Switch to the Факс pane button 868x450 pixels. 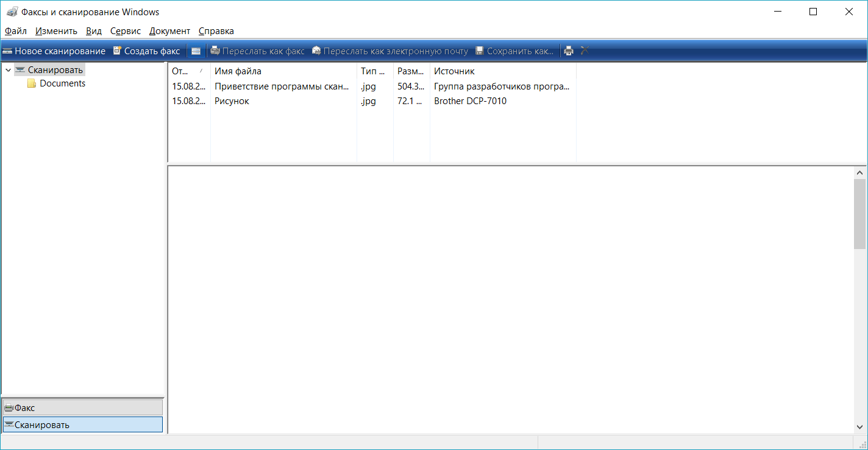tap(83, 407)
